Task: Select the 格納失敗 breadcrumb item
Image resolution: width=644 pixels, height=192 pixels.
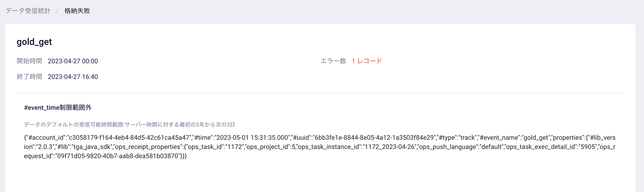Action: pyautogui.click(x=77, y=11)
